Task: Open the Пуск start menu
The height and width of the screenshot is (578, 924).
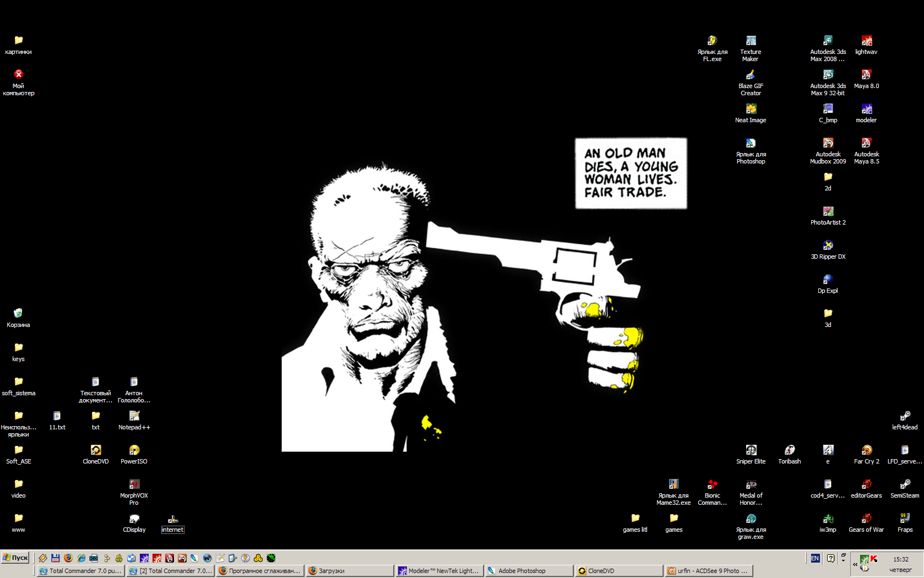Action: coord(15,558)
